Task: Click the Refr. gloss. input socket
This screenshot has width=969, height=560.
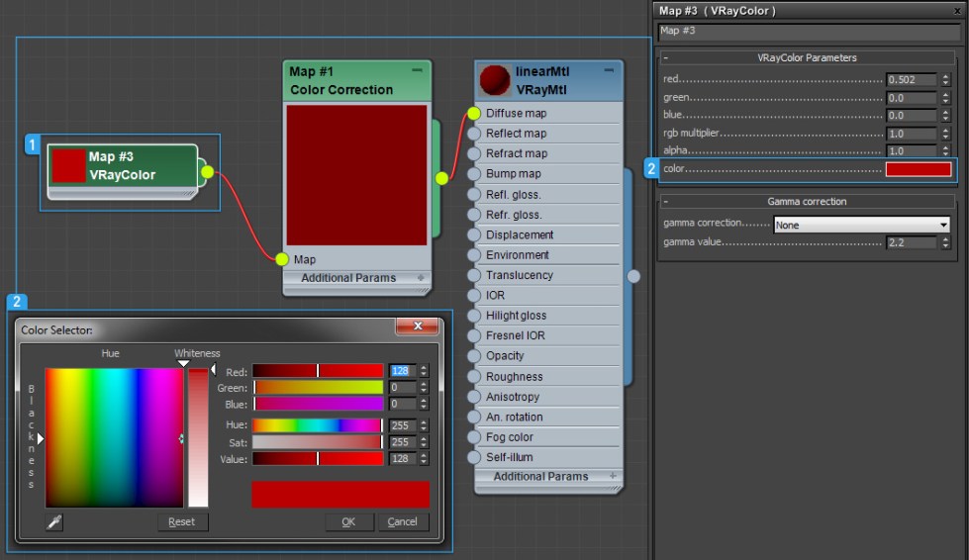Action: [x=474, y=215]
